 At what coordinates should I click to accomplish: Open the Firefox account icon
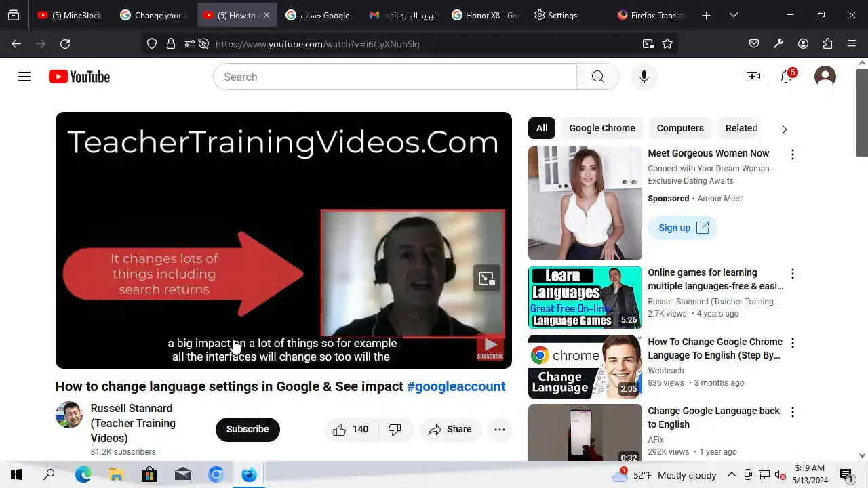(803, 44)
